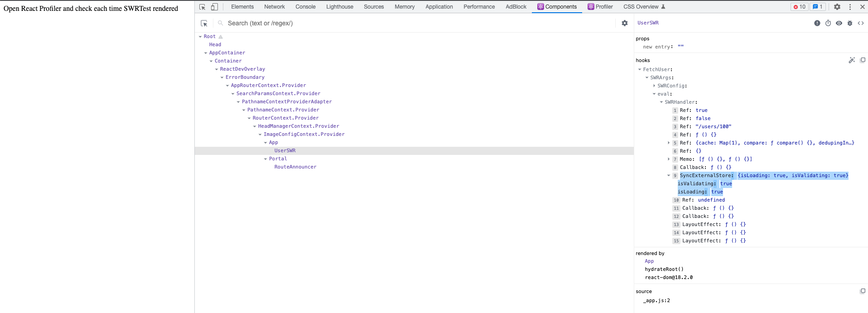The width and height of the screenshot is (868, 313).
Task: Select PathnameContextProviderAdapter in tree
Action: (287, 101)
